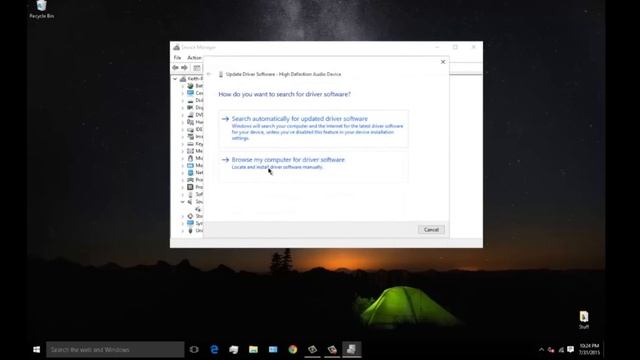Select the Universal Serial Bus category icon
The image size is (640, 360).
point(191,231)
